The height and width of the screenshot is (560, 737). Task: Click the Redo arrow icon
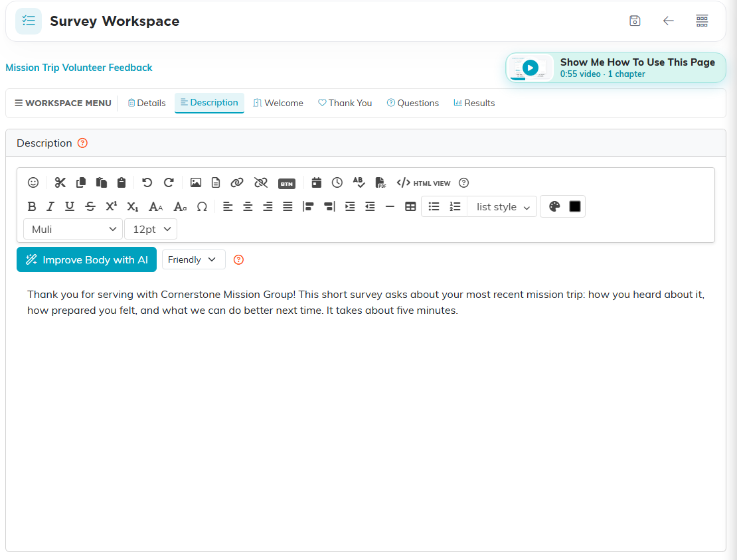[x=169, y=182]
